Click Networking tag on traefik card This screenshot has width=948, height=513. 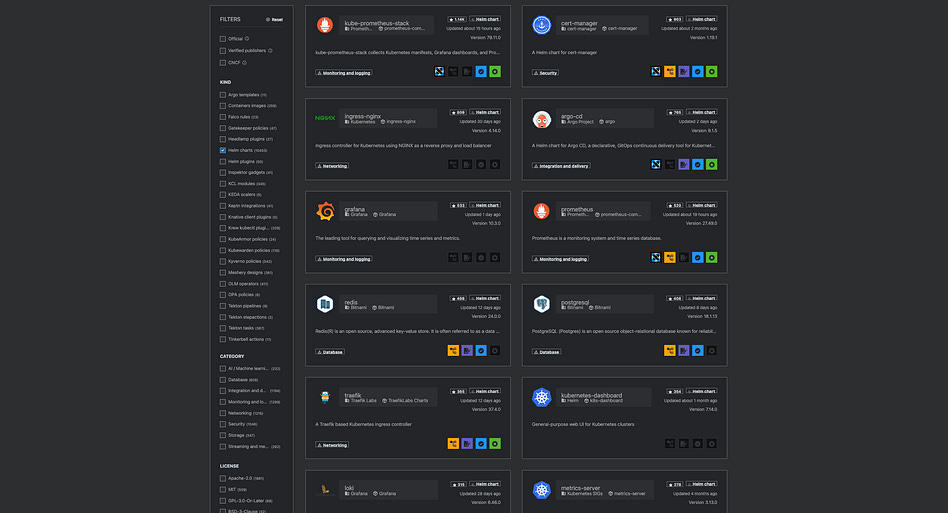pos(332,445)
